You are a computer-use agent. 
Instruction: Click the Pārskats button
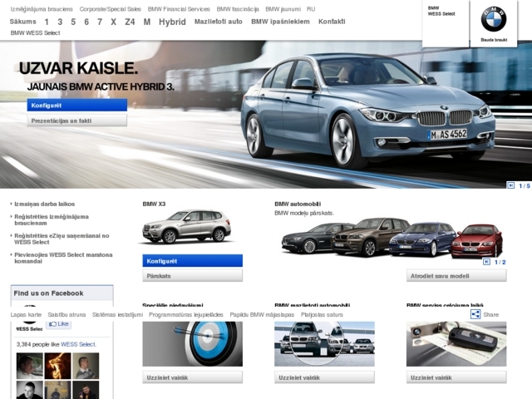click(x=192, y=276)
